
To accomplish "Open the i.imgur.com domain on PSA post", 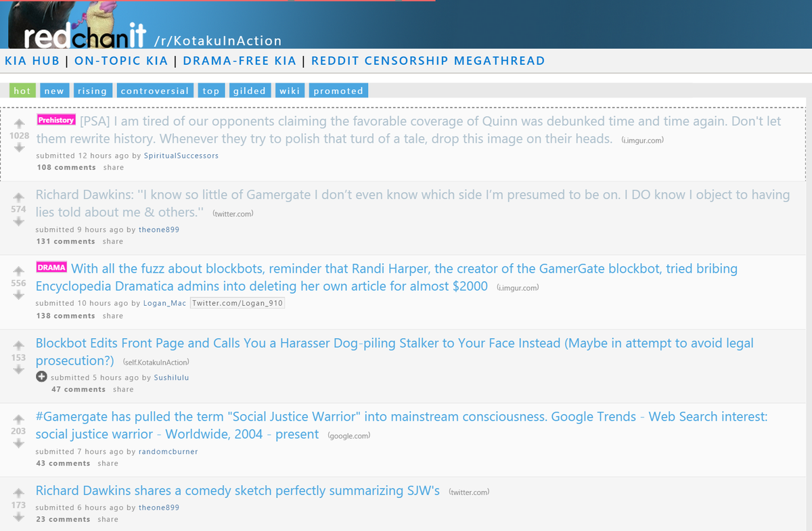I will click(x=642, y=140).
